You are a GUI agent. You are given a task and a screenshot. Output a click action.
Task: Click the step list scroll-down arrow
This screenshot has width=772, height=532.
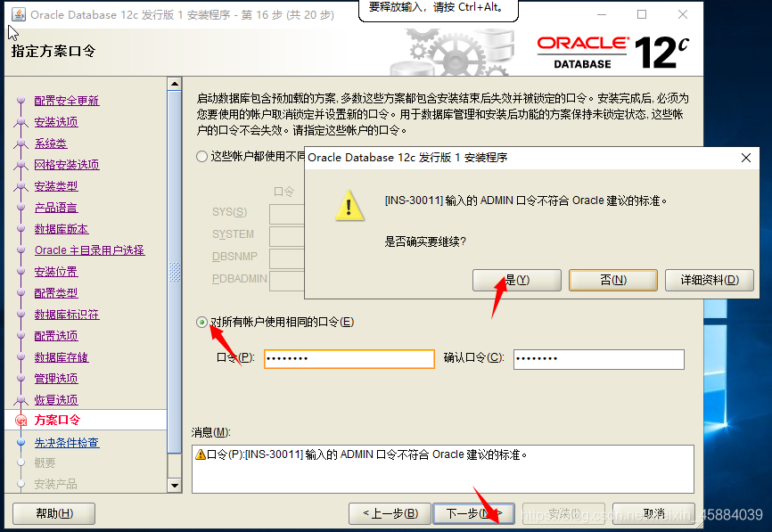tap(175, 486)
